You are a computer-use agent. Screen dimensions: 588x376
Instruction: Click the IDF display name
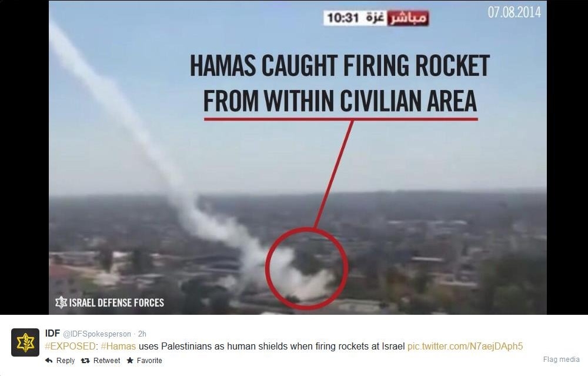click(52, 333)
